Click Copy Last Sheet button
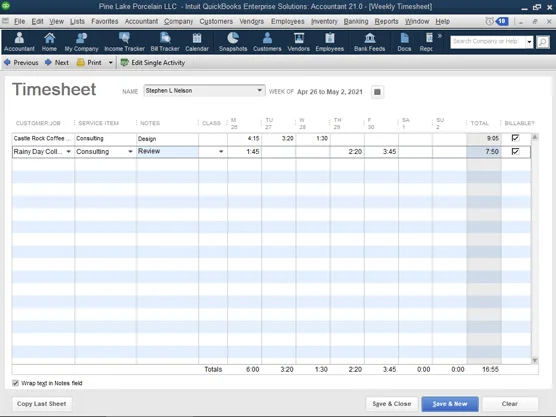 [x=42, y=404]
